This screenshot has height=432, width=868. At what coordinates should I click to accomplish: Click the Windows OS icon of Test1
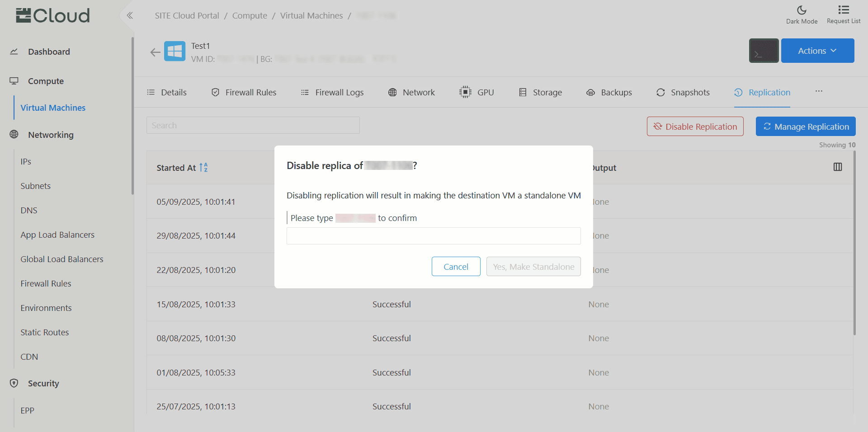[175, 52]
